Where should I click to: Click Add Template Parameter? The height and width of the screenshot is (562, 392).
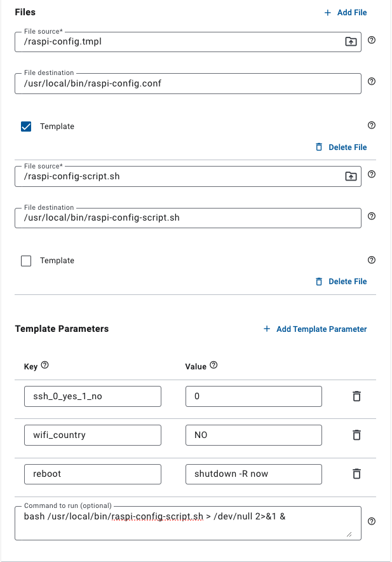pyautogui.click(x=315, y=329)
